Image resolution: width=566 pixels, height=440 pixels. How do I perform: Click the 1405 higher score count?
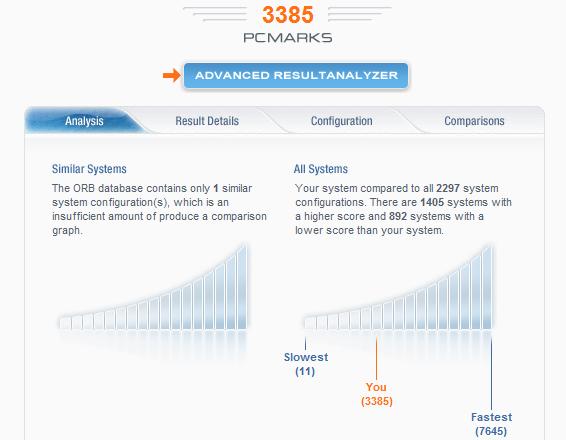pos(432,202)
